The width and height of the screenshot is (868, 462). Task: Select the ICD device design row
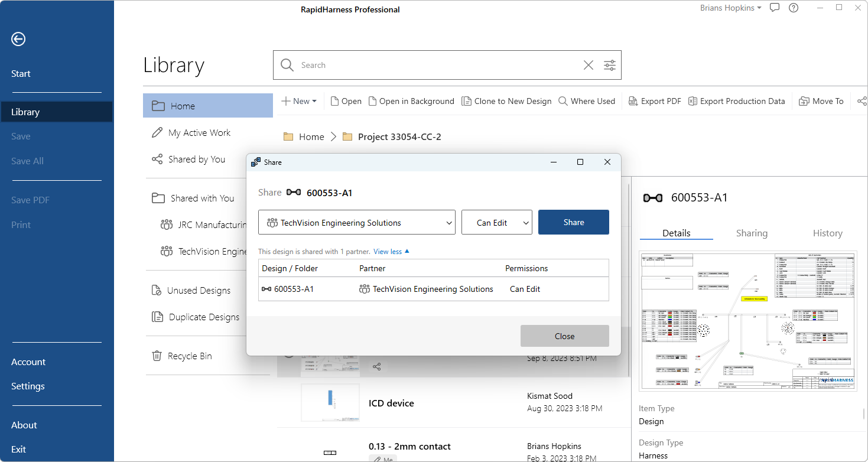454,403
